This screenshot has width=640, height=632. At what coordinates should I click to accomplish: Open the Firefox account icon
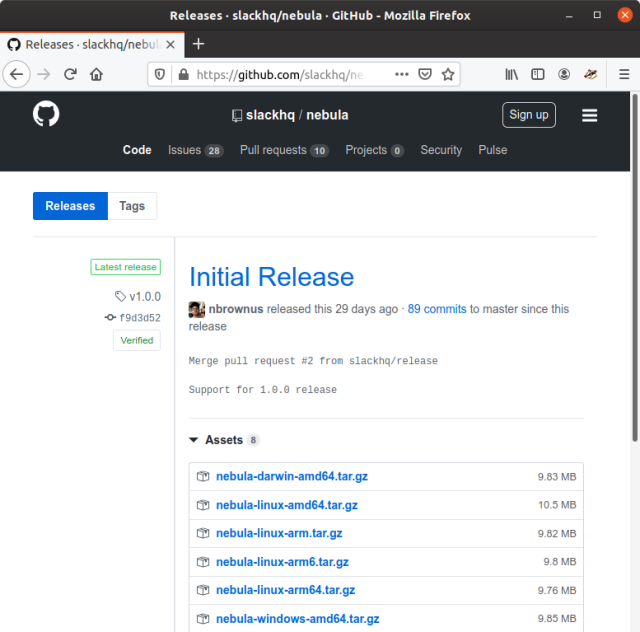pos(564,74)
